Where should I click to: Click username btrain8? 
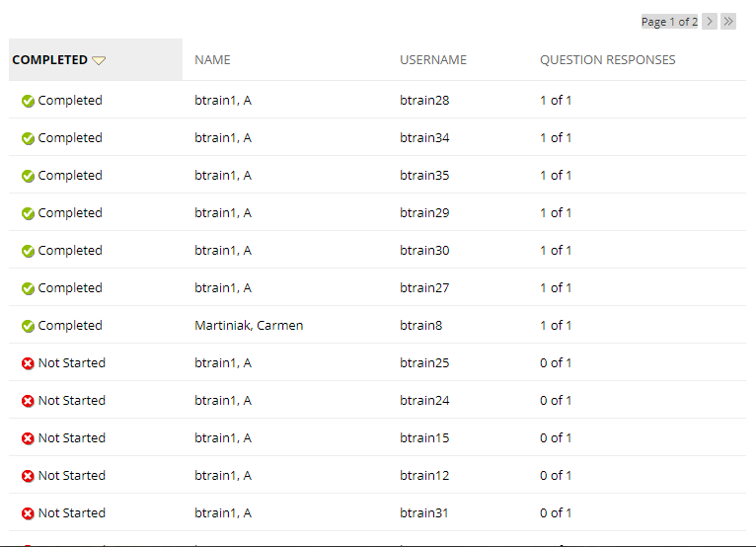click(x=421, y=326)
